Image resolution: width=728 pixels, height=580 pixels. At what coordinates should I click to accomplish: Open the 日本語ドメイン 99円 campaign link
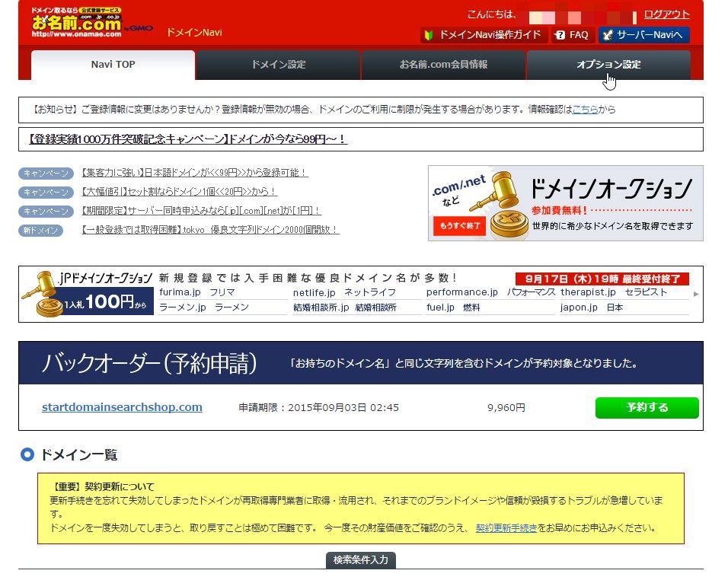point(194,173)
